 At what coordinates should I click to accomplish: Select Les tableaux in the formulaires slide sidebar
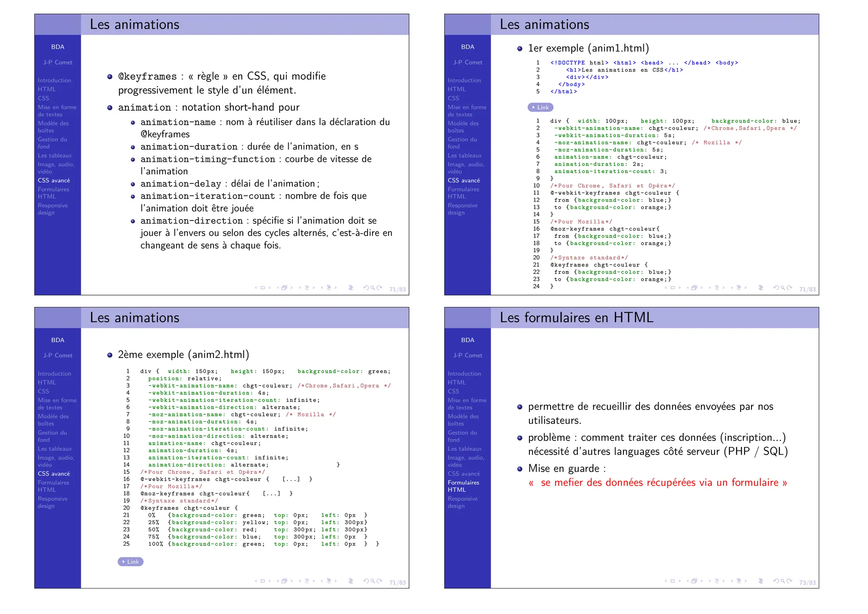465,449
